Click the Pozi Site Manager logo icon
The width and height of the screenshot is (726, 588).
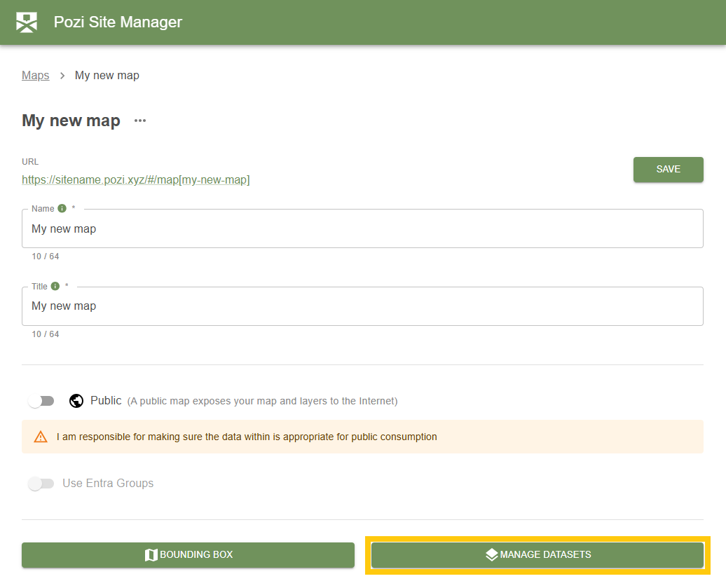point(26,22)
